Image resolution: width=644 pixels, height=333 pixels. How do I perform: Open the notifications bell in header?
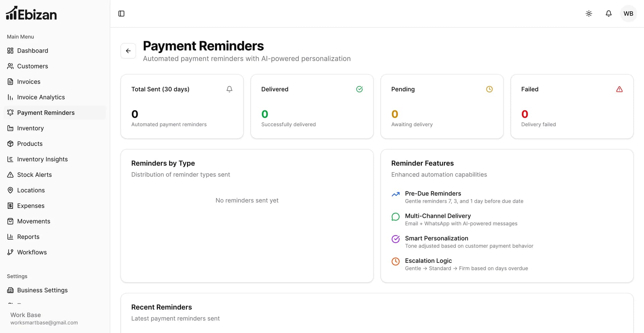(x=608, y=13)
